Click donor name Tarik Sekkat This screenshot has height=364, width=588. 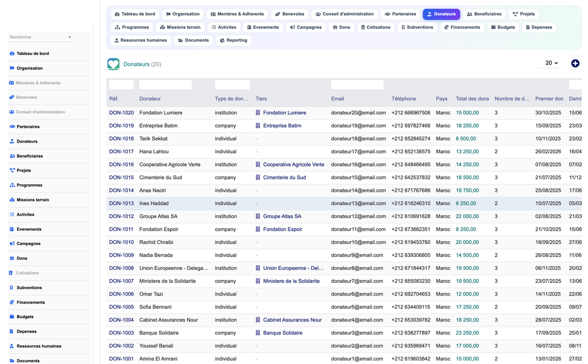[x=153, y=139]
